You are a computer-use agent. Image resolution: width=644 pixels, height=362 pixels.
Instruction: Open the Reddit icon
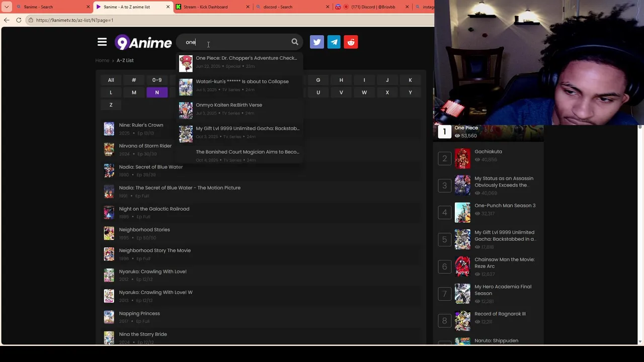(x=351, y=42)
